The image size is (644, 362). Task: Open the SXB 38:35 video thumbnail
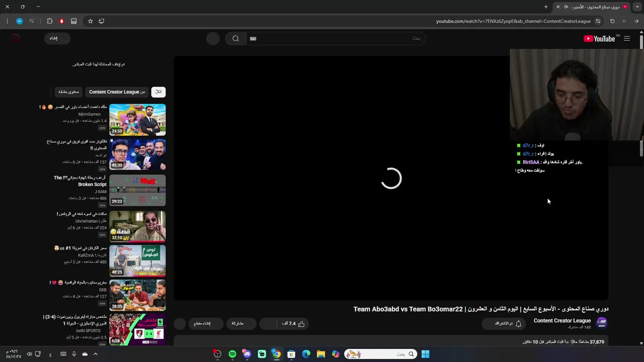(137, 295)
